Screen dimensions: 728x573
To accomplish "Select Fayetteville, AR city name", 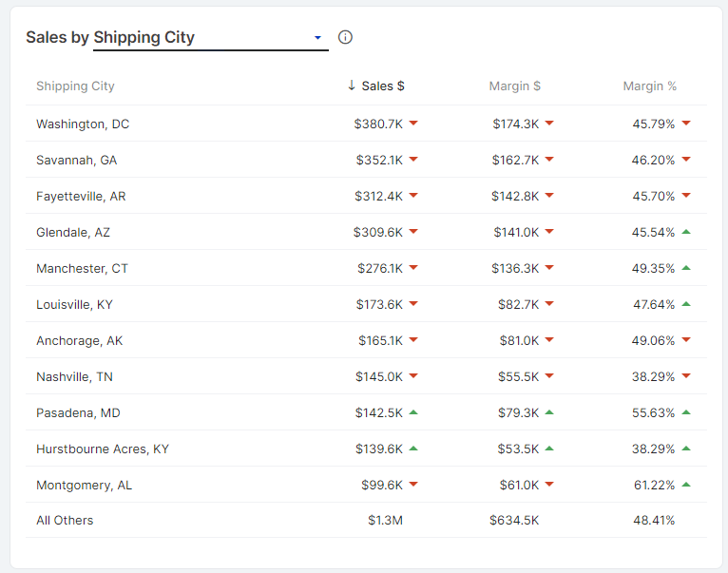I will [81, 196].
